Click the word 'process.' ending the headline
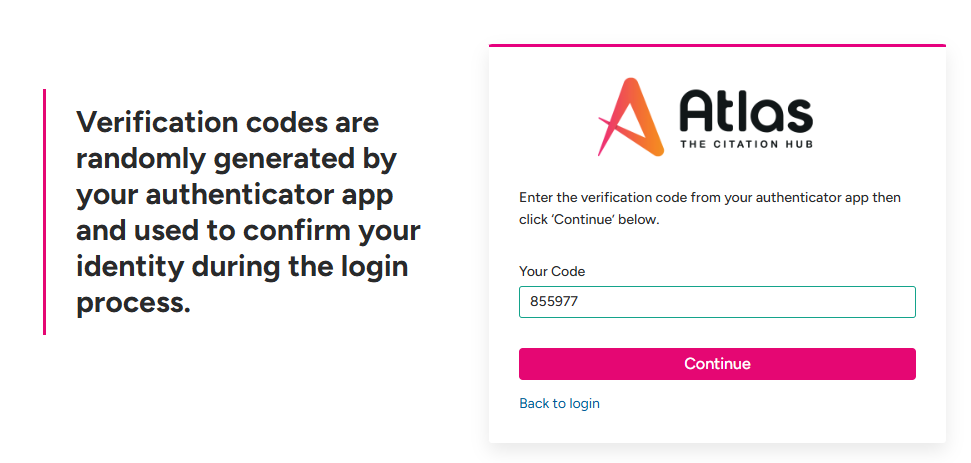This screenshot has height=463, width=971. (133, 305)
